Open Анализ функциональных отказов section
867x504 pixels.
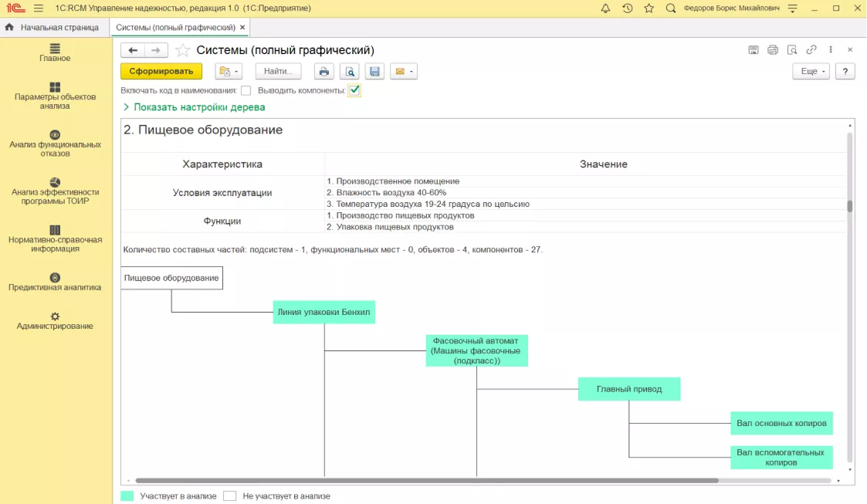click(55, 144)
